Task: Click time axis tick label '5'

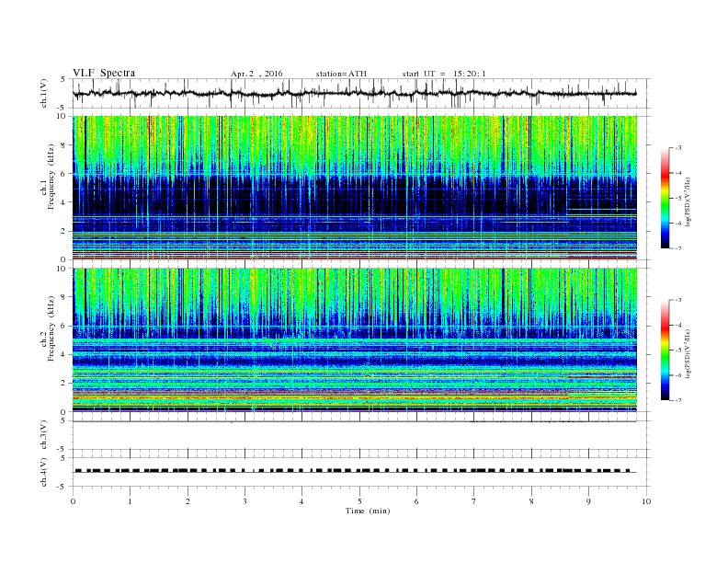Action: click(359, 501)
